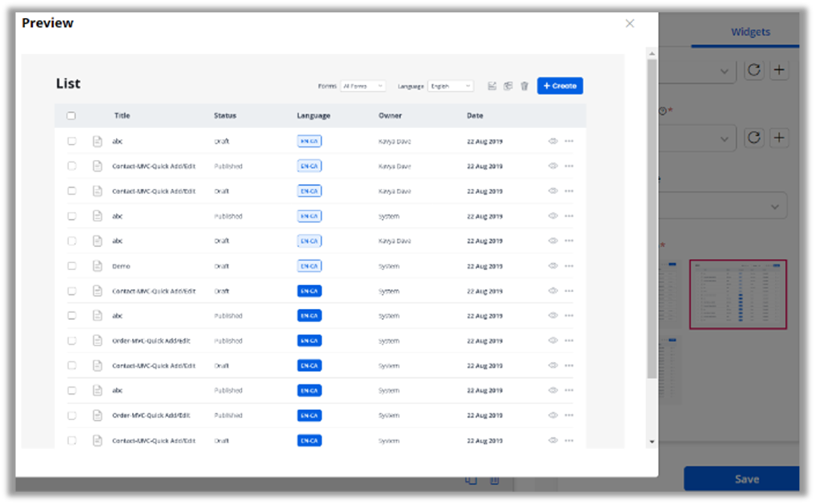Open the Forms 'All Forms' dropdown
The height and width of the screenshot is (504, 815).
(363, 86)
